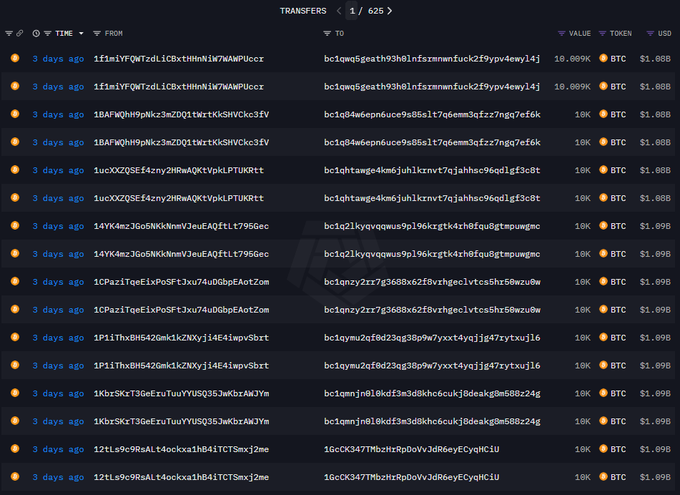Expand the TIME sort dropdown caret
680x495 pixels.
click(x=81, y=33)
